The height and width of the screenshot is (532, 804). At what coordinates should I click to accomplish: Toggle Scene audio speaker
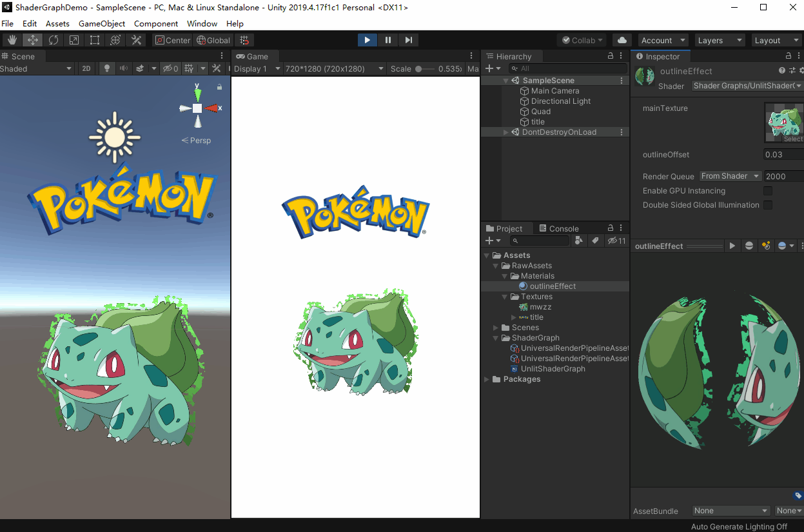coord(123,68)
